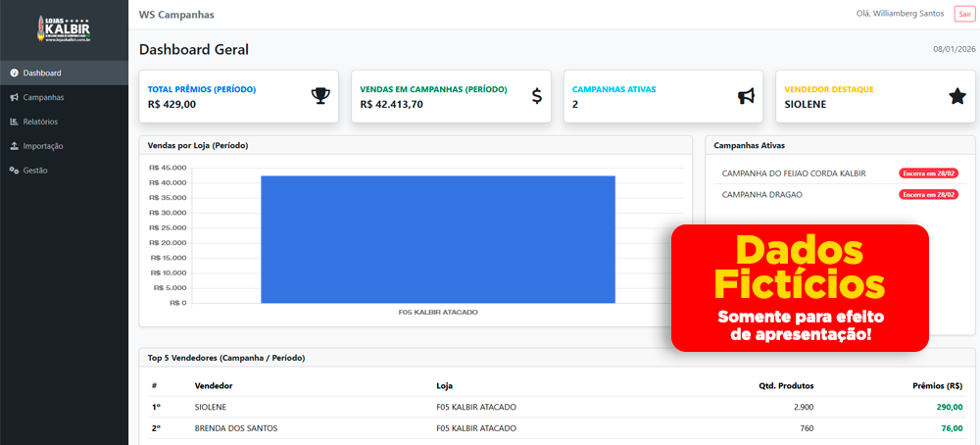The width and height of the screenshot is (980, 445).
Task: Click the 2.900 product quantity cell
Action: click(x=804, y=407)
